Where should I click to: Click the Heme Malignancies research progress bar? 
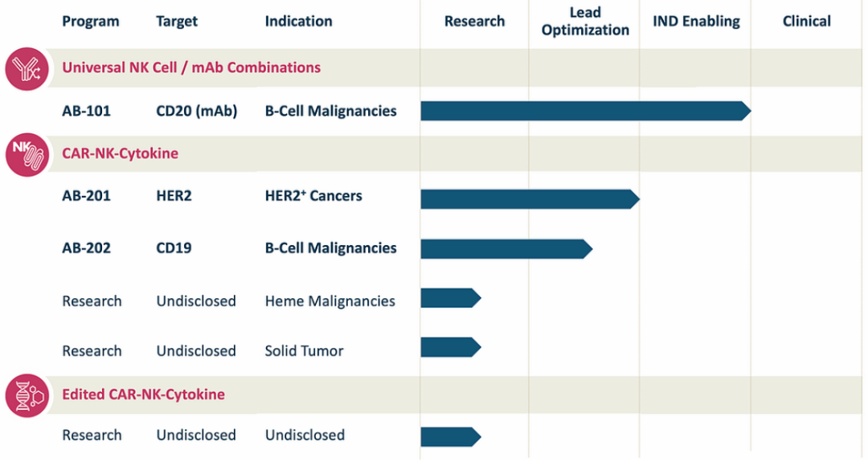tap(450, 298)
